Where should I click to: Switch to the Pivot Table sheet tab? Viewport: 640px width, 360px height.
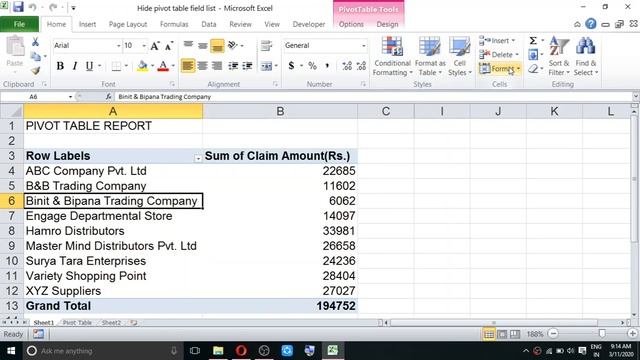(77, 322)
